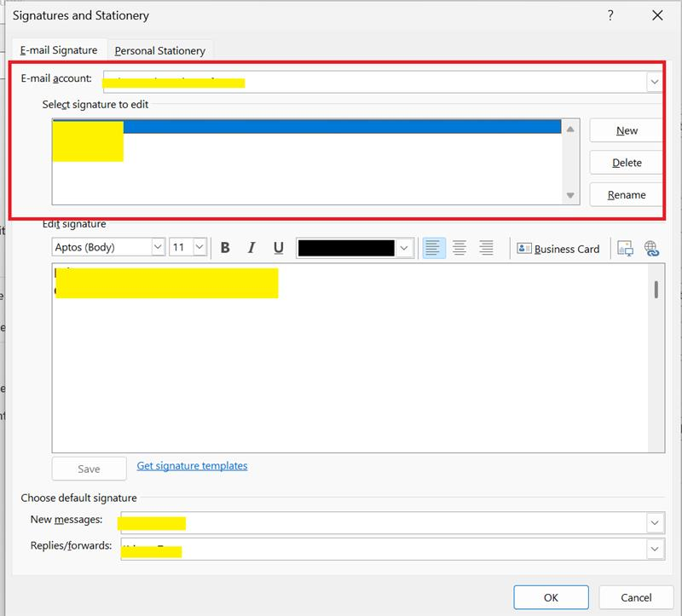This screenshot has height=616, width=682.
Task: Cancel the signature dialog
Action: [636, 597]
